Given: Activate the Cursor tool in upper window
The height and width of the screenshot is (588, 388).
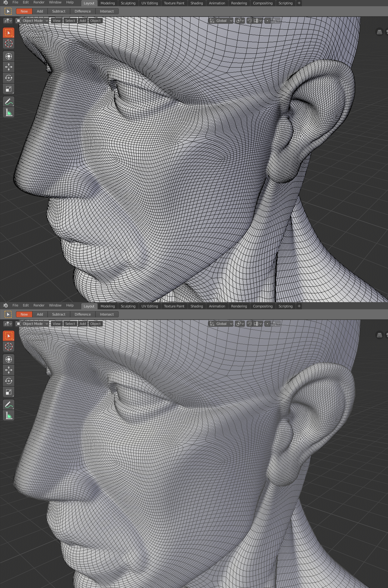Looking at the screenshot, I should 9,44.
